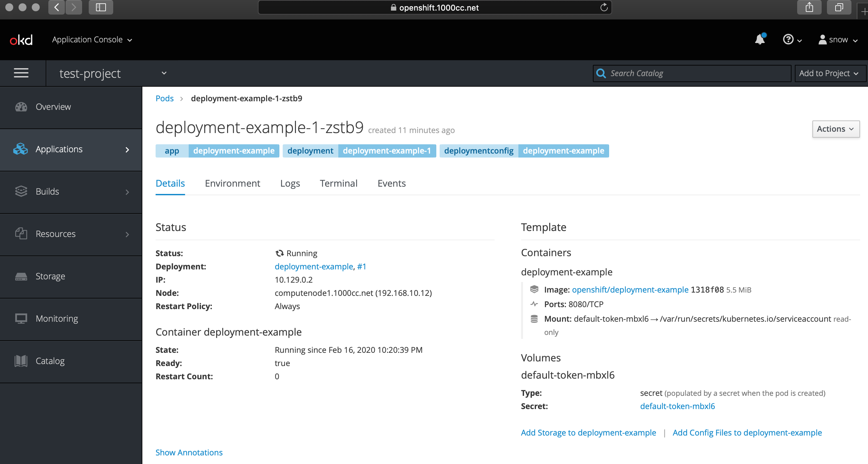Open the deployment-example deployment link

[x=314, y=266]
